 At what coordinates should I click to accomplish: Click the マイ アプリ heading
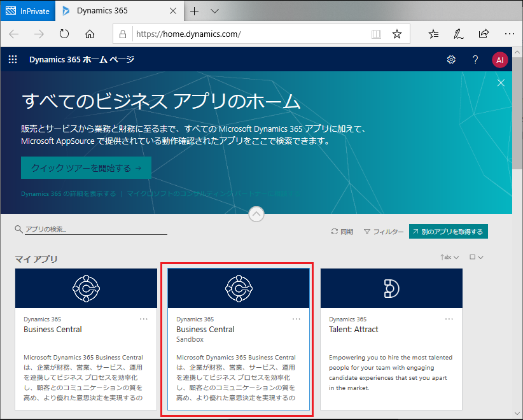36,259
